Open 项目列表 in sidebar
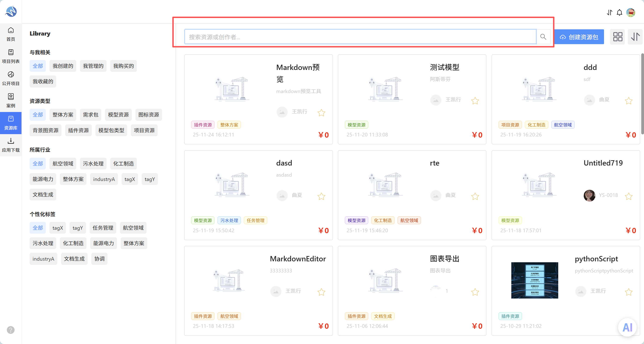This screenshot has width=644, height=344. [11, 56]
